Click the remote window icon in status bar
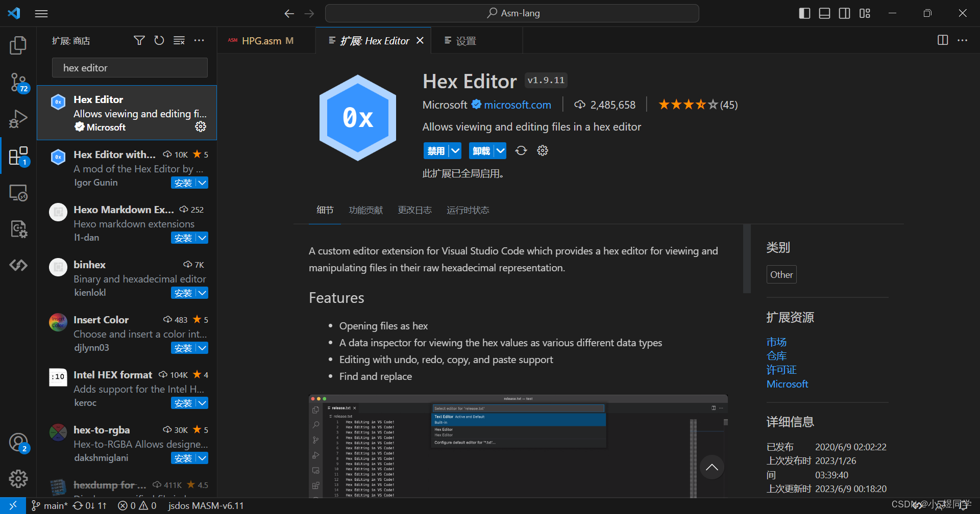980x514 pixels. 13,505
